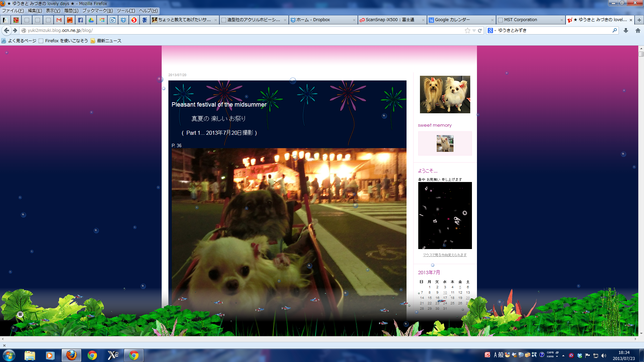Click the マウスで見る方向変えられます link

click(x=445, y=255)
